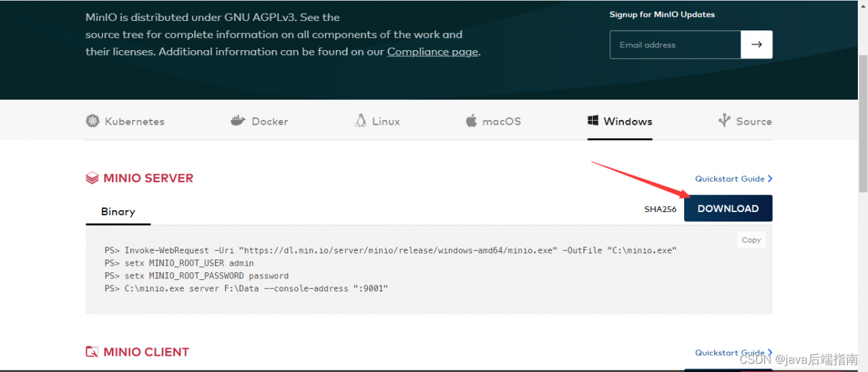Follow the Compliance page link
This screenshot has width=868, height=372.
[433, 51]
